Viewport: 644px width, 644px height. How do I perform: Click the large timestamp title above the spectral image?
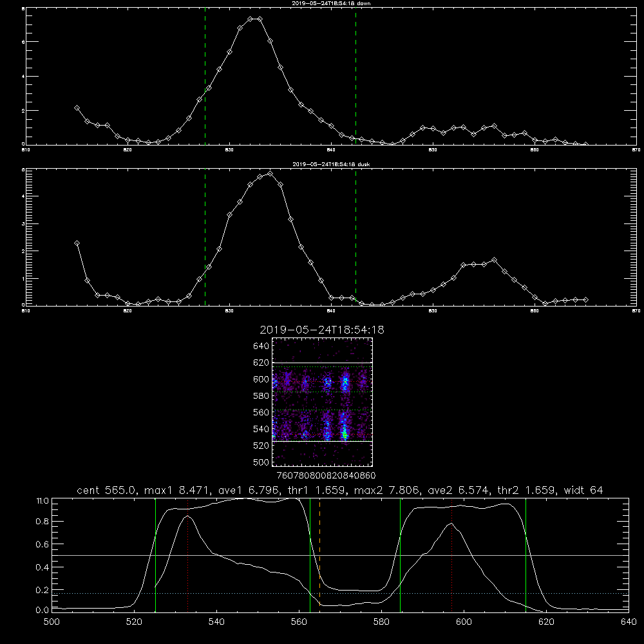coord(322,330)
